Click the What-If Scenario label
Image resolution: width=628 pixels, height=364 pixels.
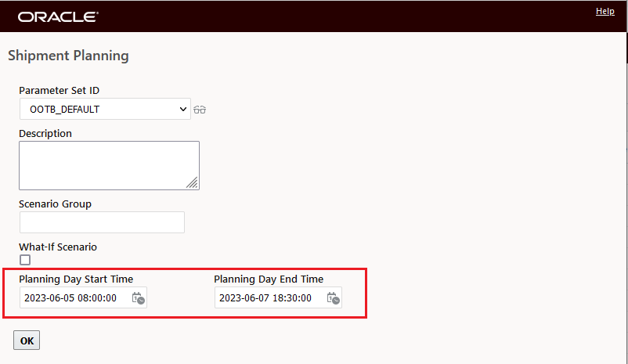click(x=58, y=247)
